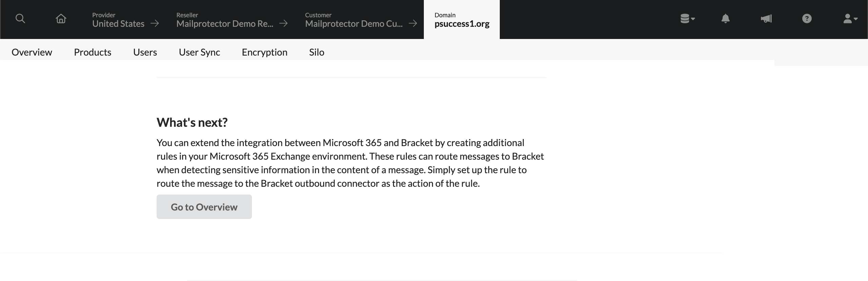Open the database stack dropdown icon

tap(687, 19)
